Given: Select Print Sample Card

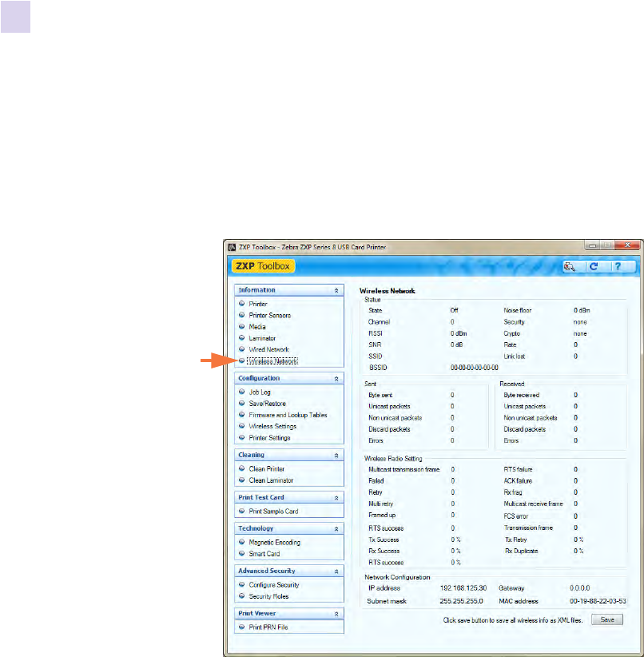Looking at the screenshot, I should 273,512.
